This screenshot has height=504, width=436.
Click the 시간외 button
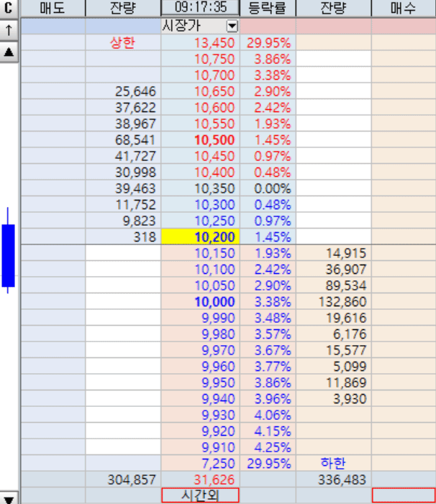(200, 495)
